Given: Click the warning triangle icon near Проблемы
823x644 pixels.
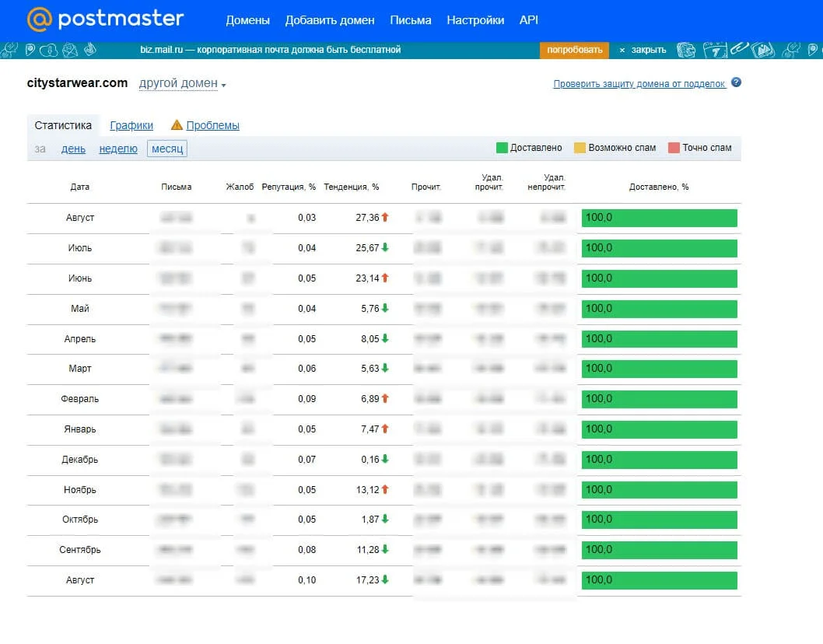Looking at the screenshot, I should pyautogui.click(x=177, y=125).
